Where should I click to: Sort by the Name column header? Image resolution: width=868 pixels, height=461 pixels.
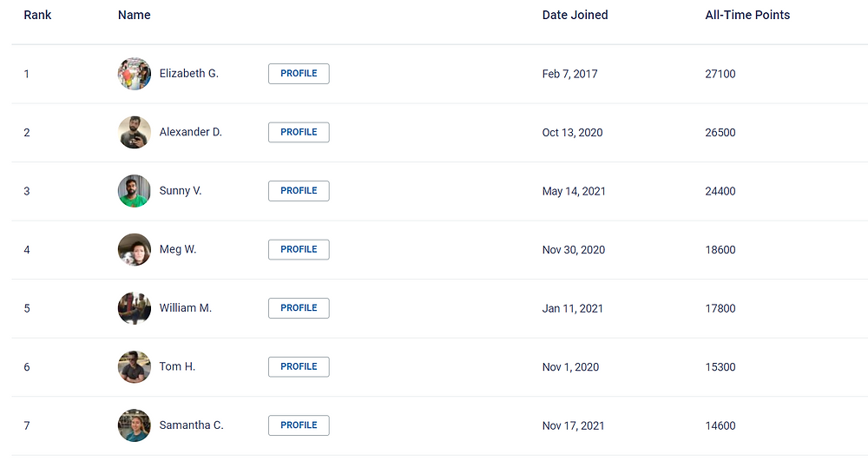tap(134, 15)
